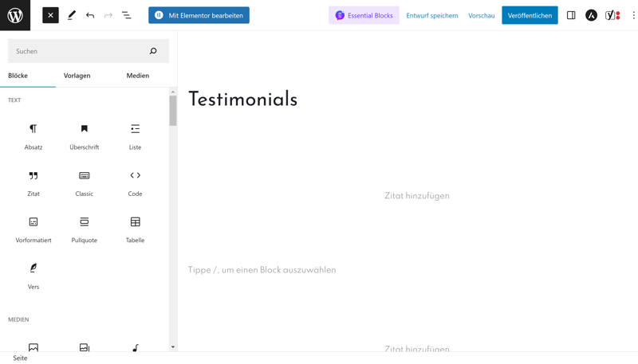Screen dimensions: 638x364
Task: Open the Astra settings icon
Action: pos(591,15)
